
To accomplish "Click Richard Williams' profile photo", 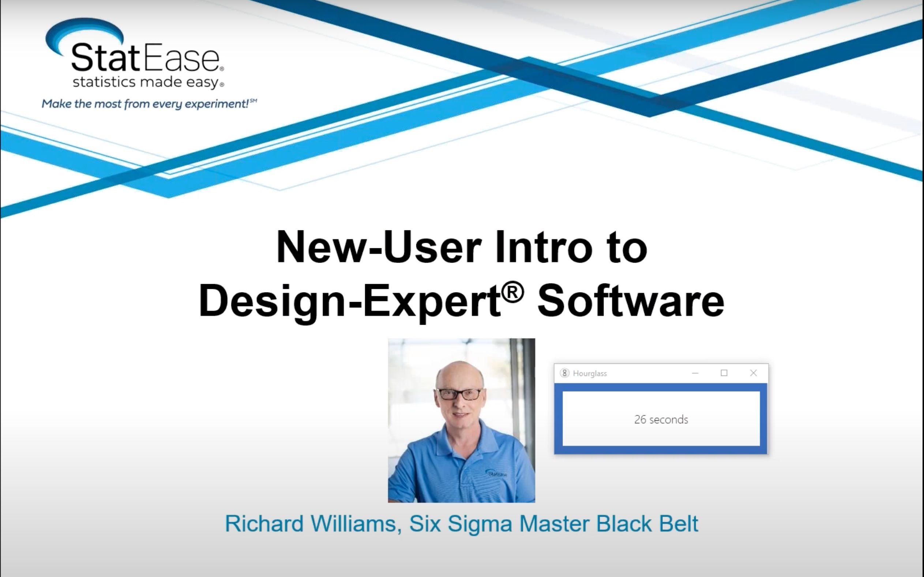I will 461,419.
